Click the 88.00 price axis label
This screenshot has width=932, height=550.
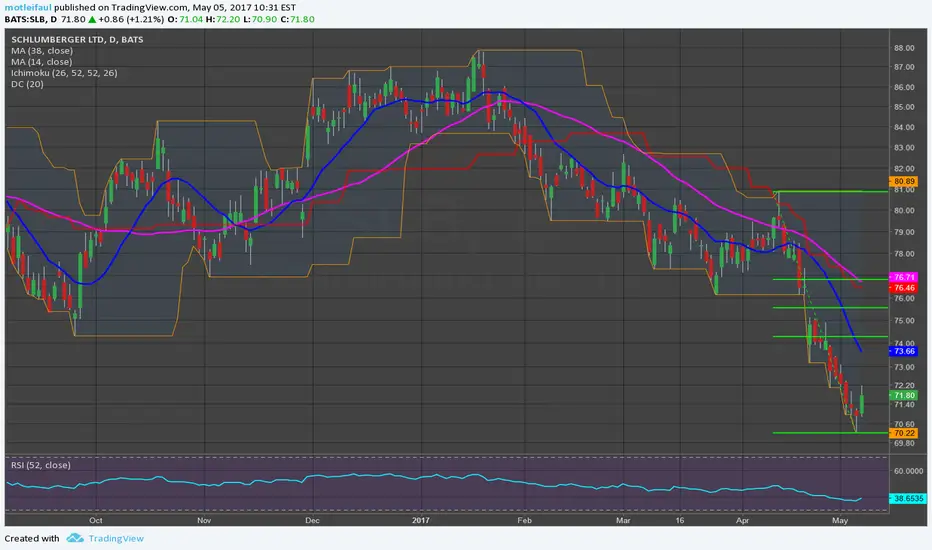pos(903,48)
